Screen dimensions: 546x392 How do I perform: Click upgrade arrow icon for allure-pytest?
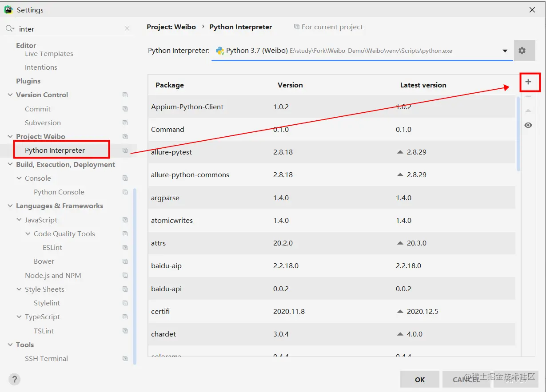400,152
